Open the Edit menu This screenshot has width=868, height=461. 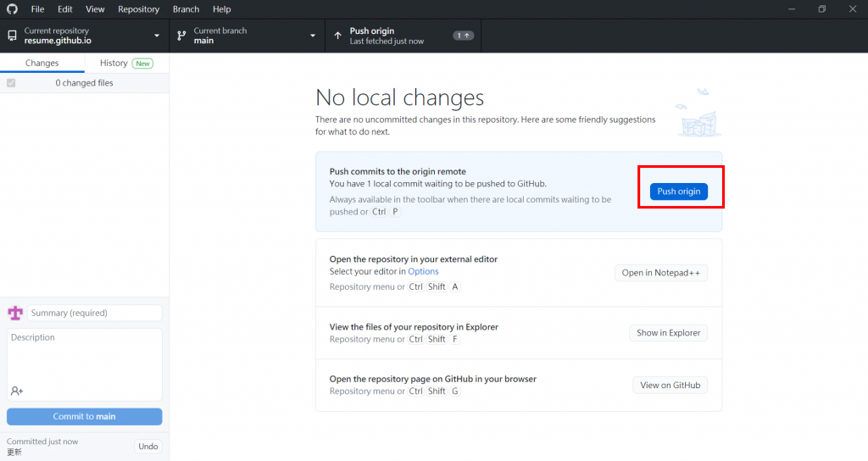pyautogui.click(x=64, y=9)
